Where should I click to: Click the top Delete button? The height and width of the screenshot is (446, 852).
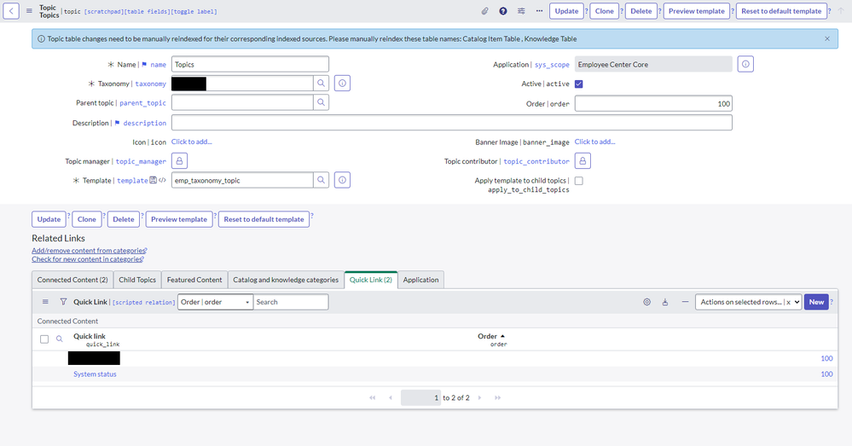click(x=641, y=11)
